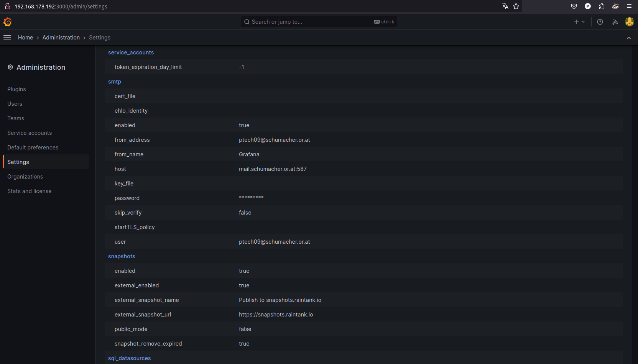This screenshot has height=364, width=638.
Task: Select Service accounts in the sidebar
Action: (x=30, y=133)
